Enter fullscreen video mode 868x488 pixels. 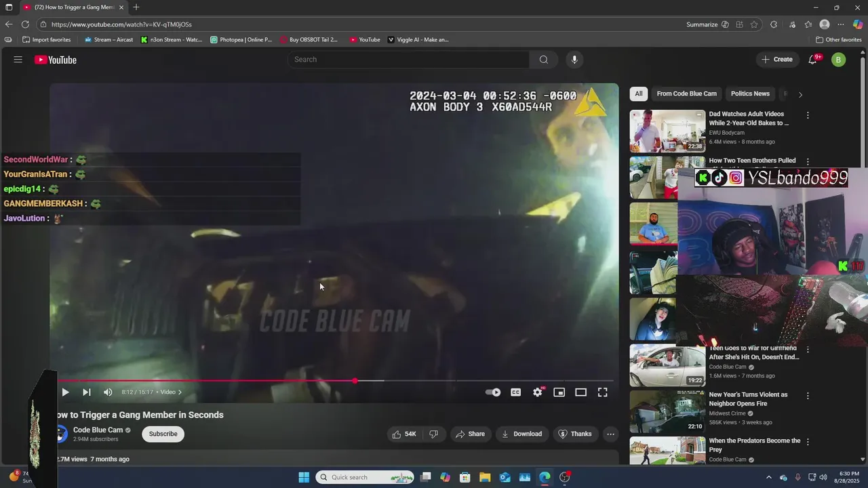602,392
